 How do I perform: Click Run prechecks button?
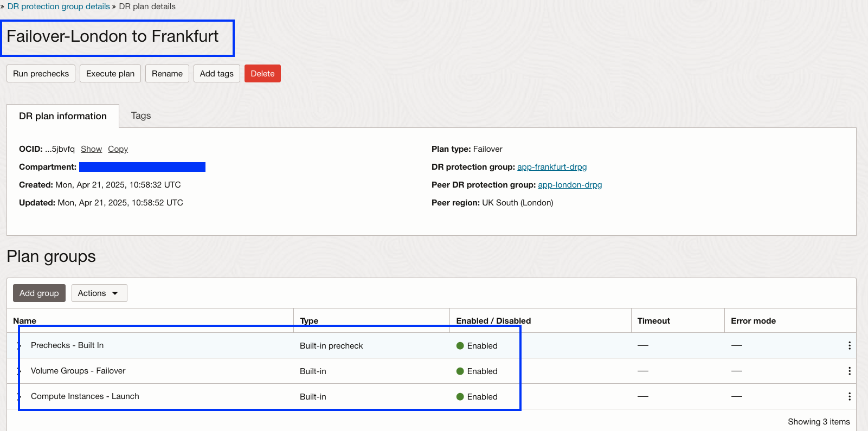pos(41,74)
